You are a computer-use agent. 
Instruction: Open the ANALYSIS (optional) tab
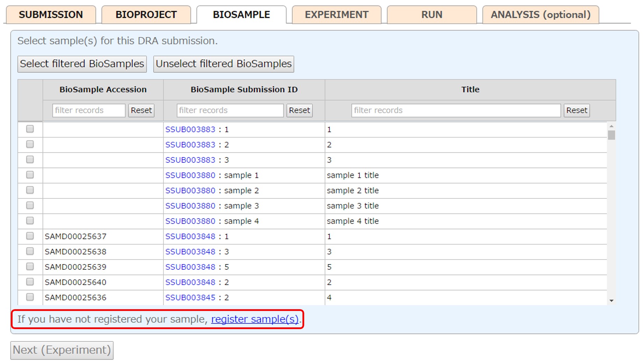pyautogui.click(x=540, y=15)
